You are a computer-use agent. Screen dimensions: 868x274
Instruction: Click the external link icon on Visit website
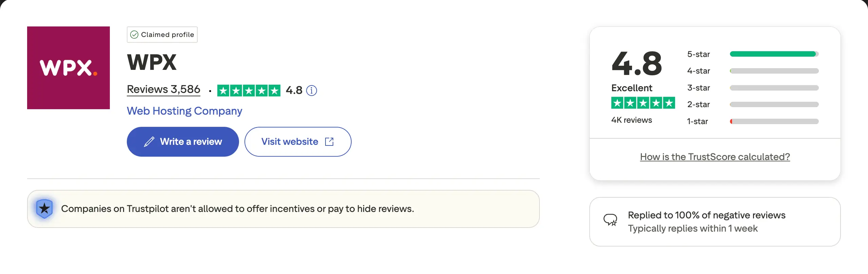click(x=329, y=142)
